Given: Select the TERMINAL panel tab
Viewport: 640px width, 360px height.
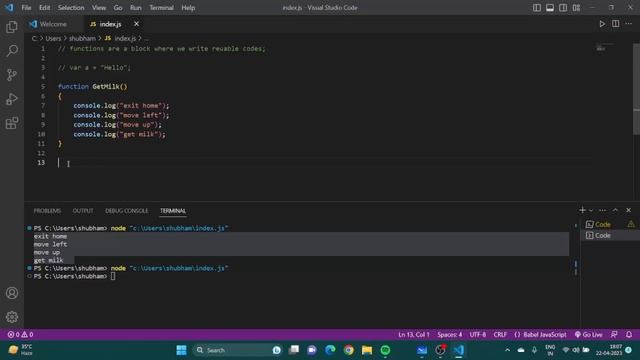Looking at the screenshot, I should click(173, 211).
